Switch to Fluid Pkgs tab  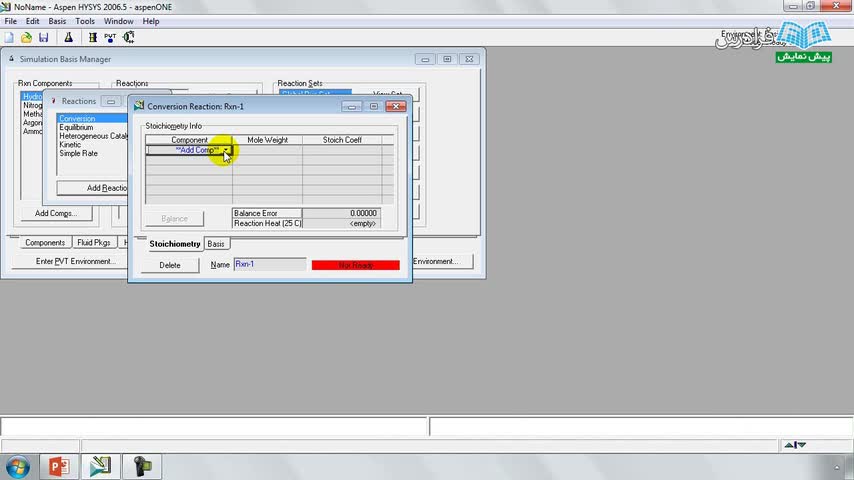coord(94,242)
